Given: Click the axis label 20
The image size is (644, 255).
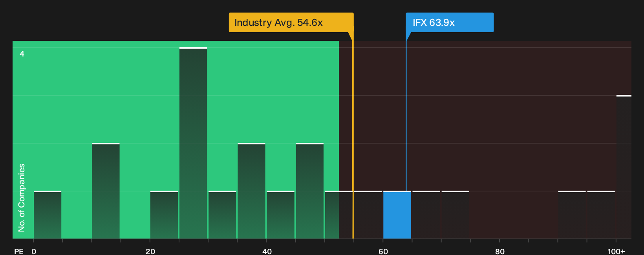Looking at the screenshot, I should [x=150, y=251].
